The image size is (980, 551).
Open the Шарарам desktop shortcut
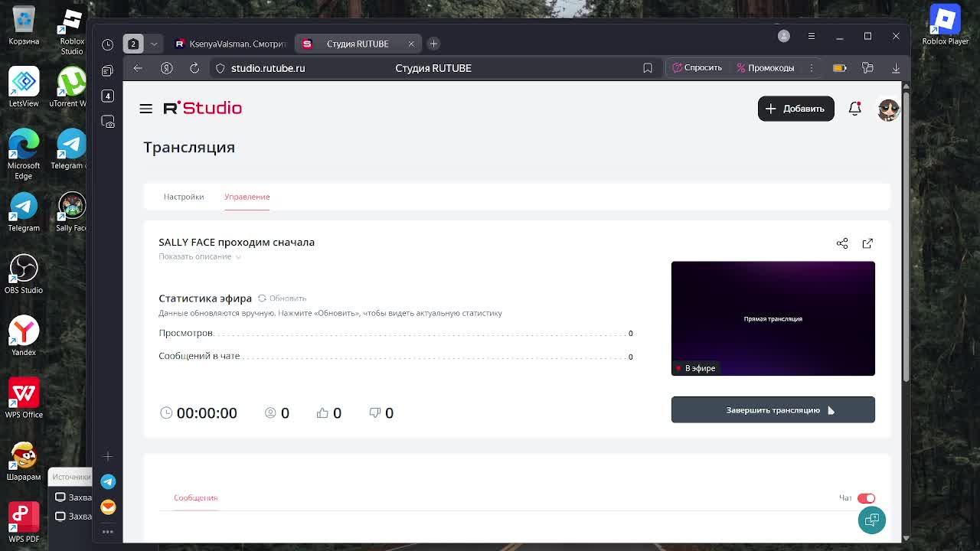tap(24, 461)
